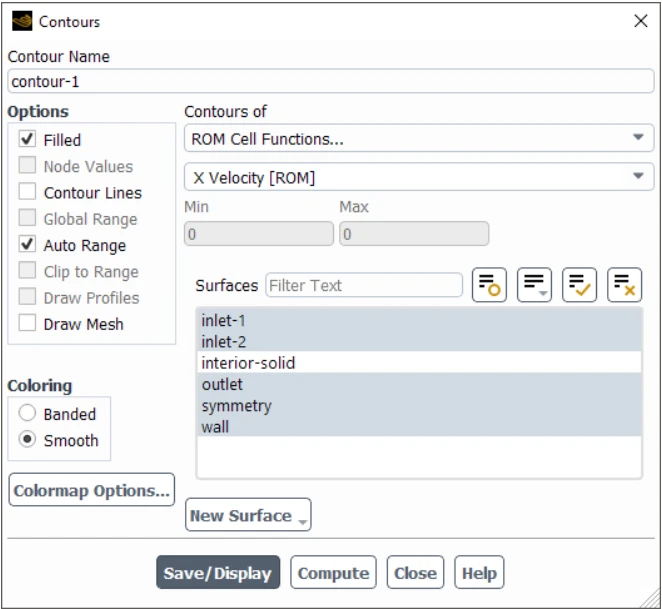Disable the Auto Range checkbox
This screenshot has height=609, width=662.
pos(28,245)
